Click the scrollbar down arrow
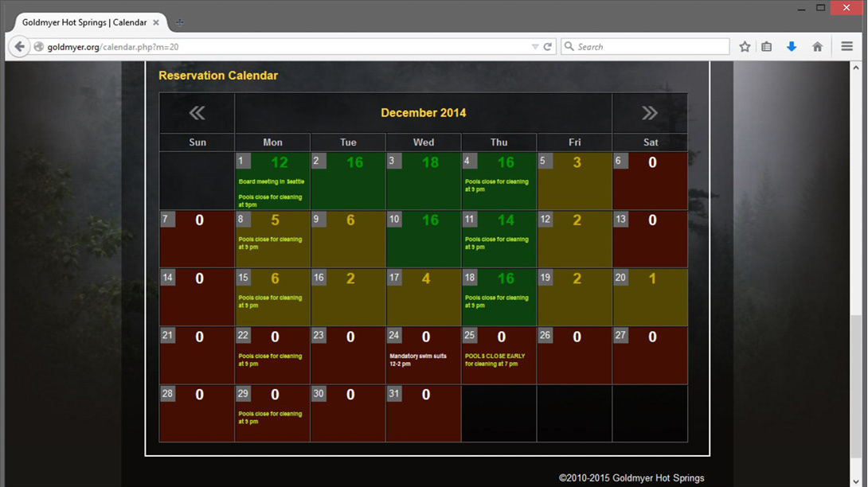The height and width of the screenshot is (487, 868). coord(856,481)
